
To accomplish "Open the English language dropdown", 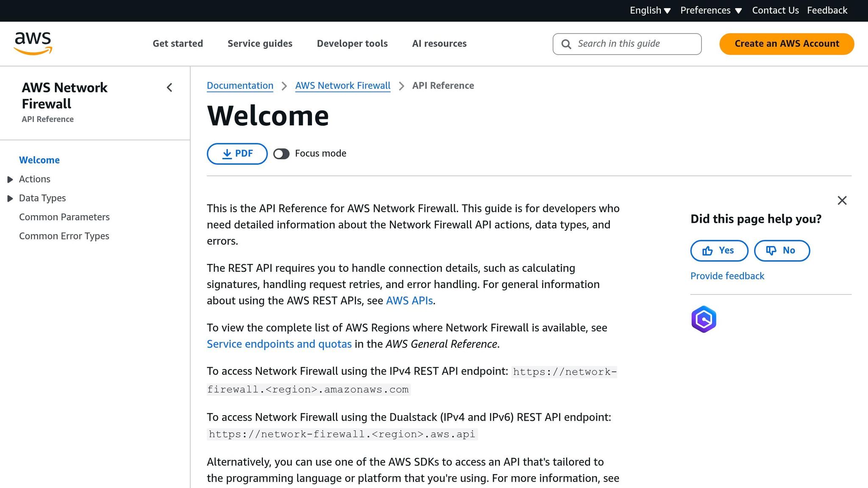I will click(x=650, y=10).
